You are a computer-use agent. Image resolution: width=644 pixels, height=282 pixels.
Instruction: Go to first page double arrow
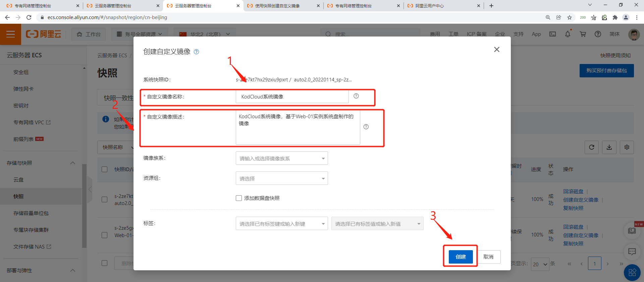pyautogui.click(x=569, y=264)
